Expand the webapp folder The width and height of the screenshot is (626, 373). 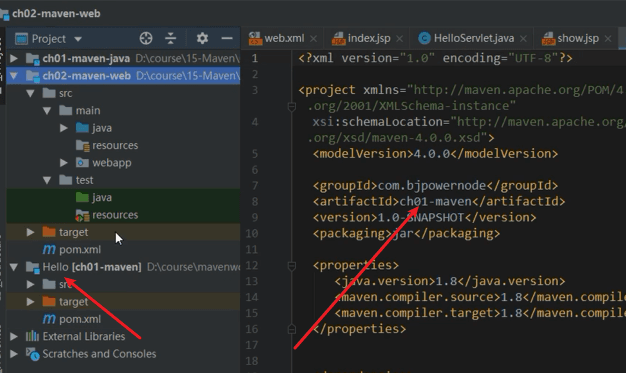[63, 163]
